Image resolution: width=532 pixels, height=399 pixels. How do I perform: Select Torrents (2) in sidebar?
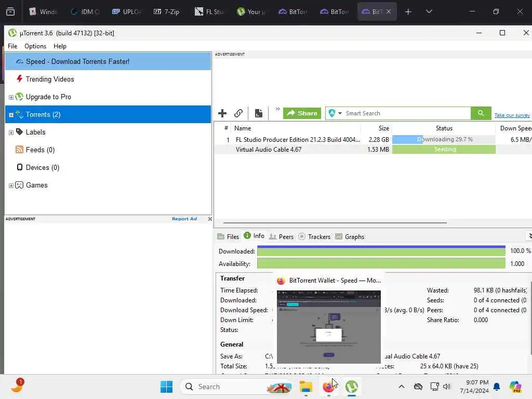[108, 114]
